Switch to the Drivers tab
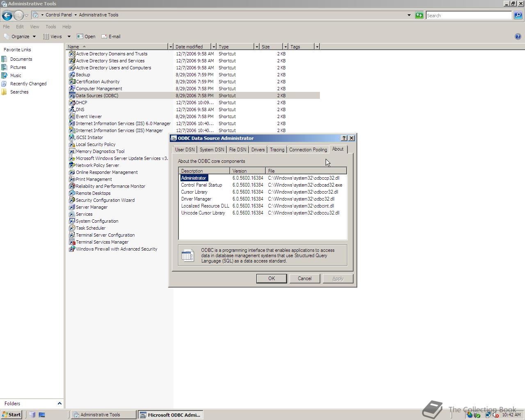Image resolution: width=525 pixels, height=420 pixels. [x=258, y=150]
